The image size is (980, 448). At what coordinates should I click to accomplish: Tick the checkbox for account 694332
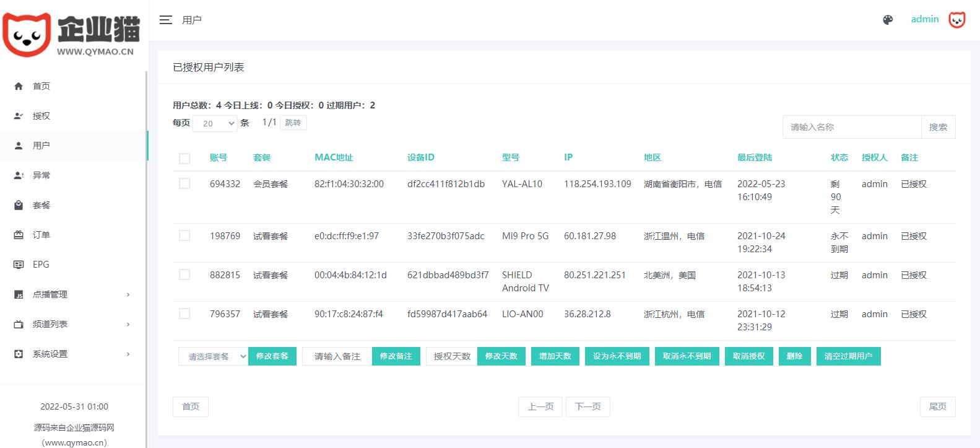184,183
